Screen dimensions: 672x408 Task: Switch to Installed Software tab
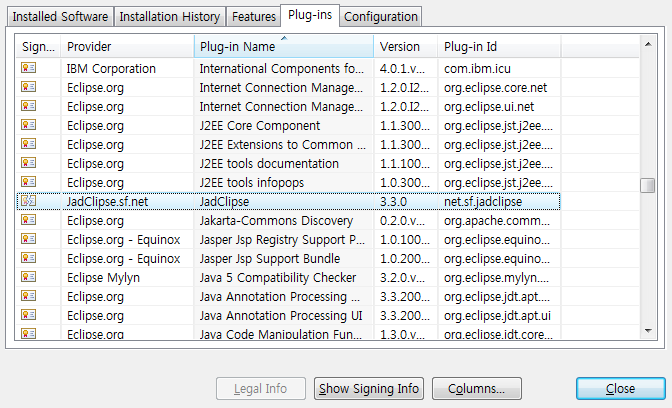coord(60,17)
